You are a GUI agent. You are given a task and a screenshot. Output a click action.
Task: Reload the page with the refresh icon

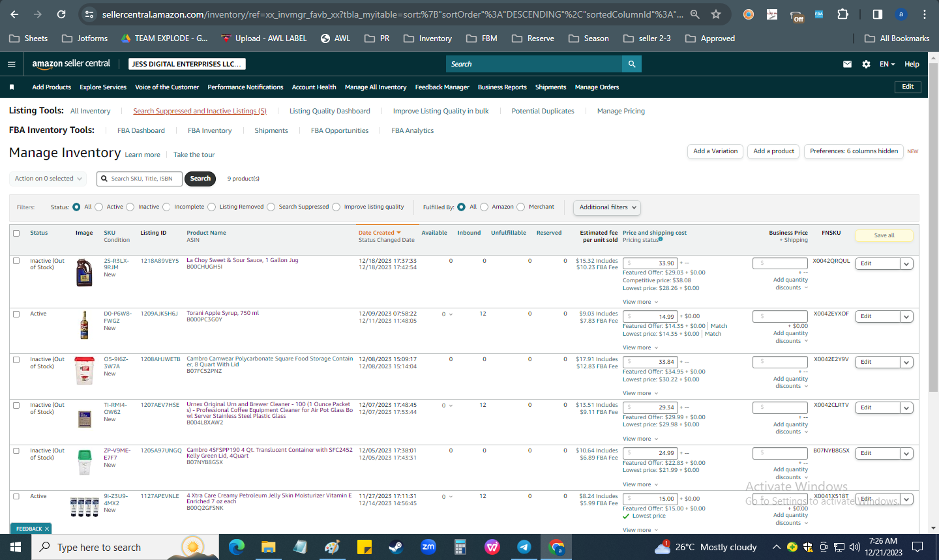61,14
